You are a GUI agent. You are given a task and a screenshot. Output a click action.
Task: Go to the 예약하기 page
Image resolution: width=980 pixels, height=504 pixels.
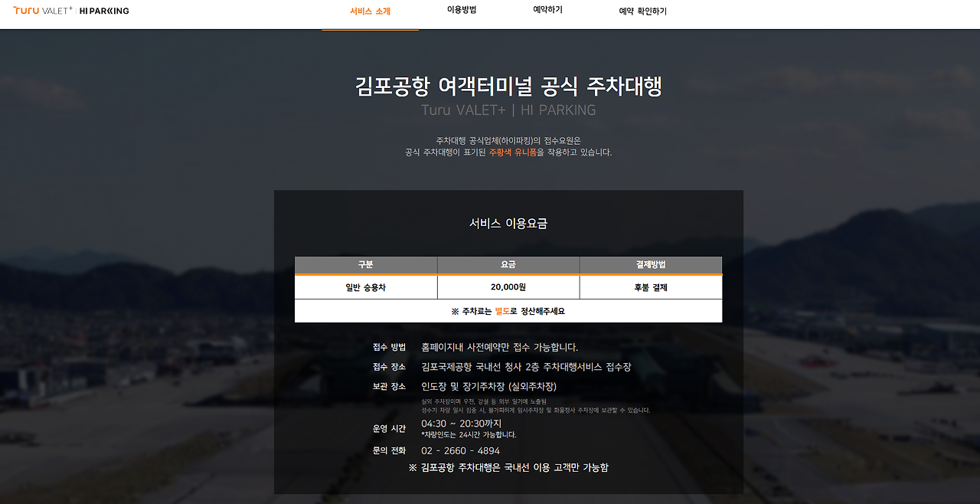point(548,10)
